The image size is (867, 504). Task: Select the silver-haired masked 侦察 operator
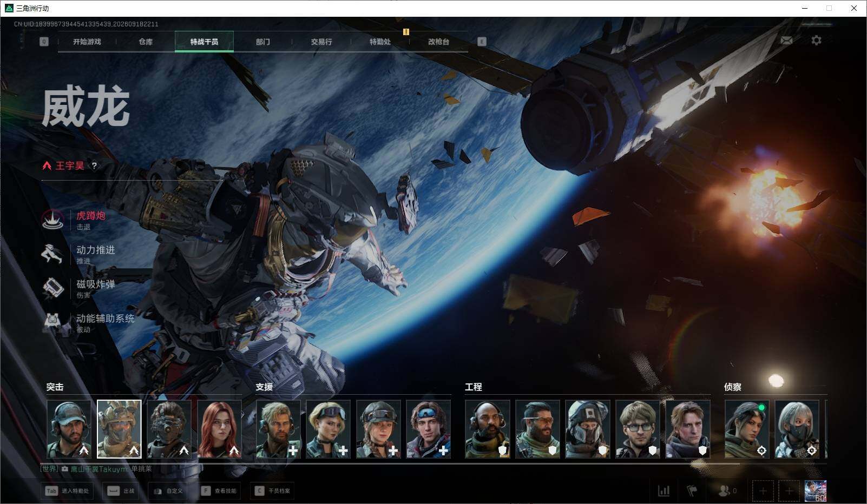pyautogui.click(x=797, y=429)
